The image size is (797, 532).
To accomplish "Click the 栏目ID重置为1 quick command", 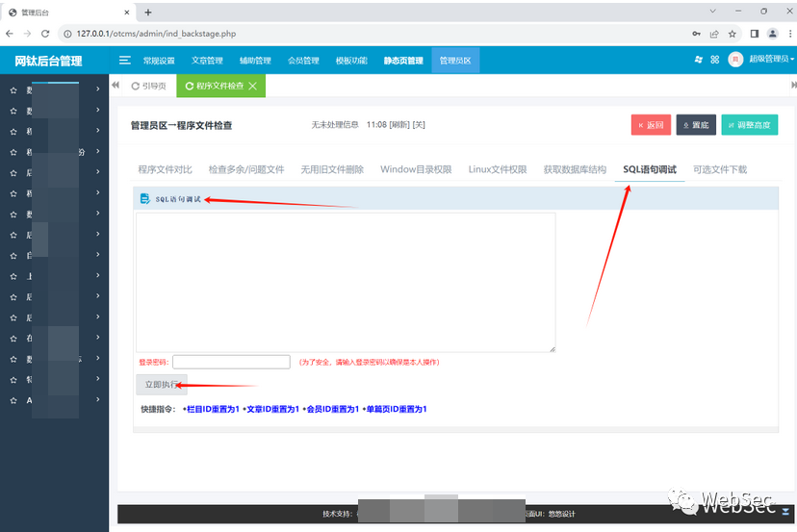I will click(x=211, y=409).
